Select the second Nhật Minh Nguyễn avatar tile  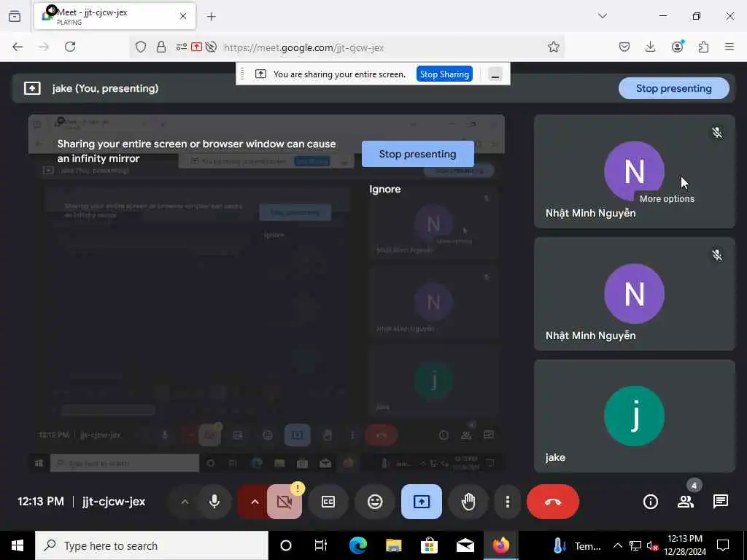[634, 294]
